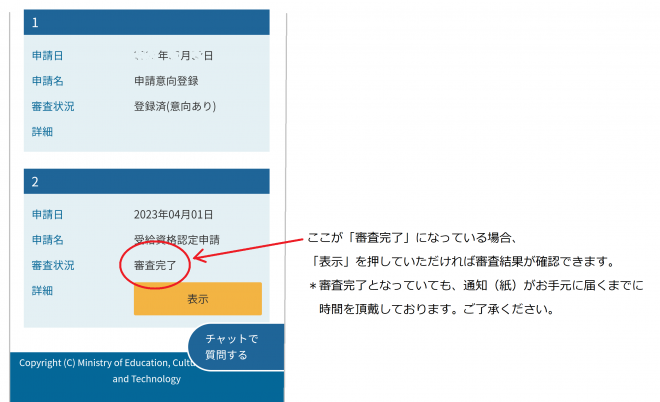The image size is (660, 402).
Task: Click the 審査完了 status text
Action: 154,266
